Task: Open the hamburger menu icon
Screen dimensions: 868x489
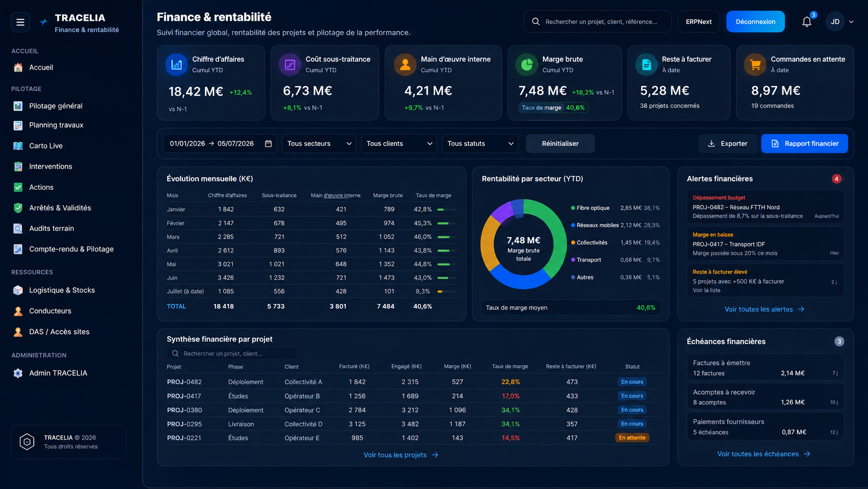Action: click(20, 22)
